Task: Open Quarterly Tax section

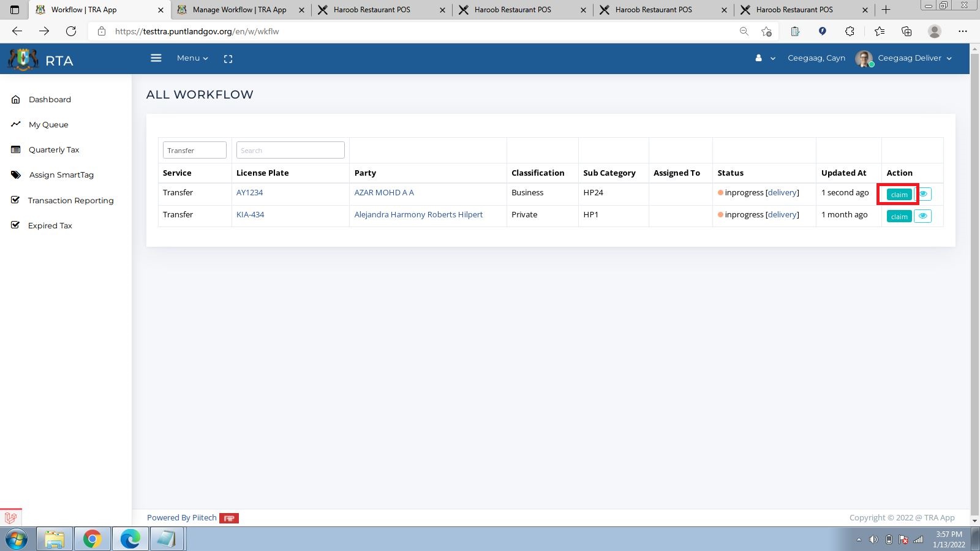Action: pyautogui.click(x=54, y=150)
